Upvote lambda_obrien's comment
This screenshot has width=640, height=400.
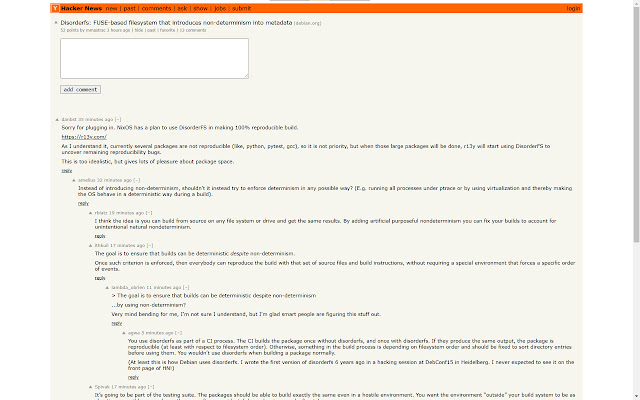point(107,287)
